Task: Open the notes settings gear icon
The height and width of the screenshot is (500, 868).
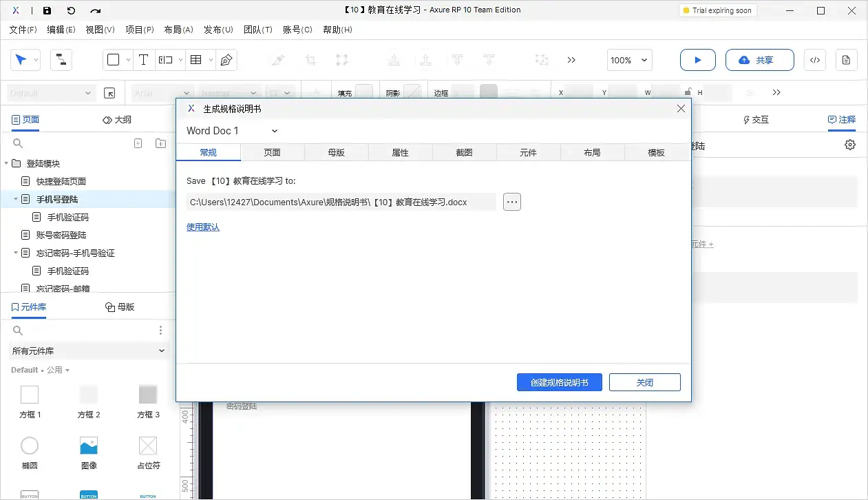Action: click(849, 145)
